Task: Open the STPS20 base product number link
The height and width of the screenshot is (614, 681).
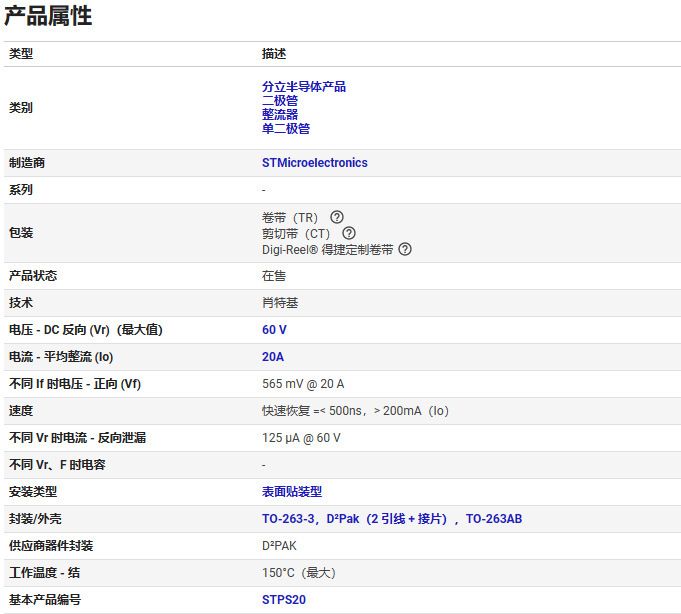Action: pyautogui.click(x=284, y=600)
